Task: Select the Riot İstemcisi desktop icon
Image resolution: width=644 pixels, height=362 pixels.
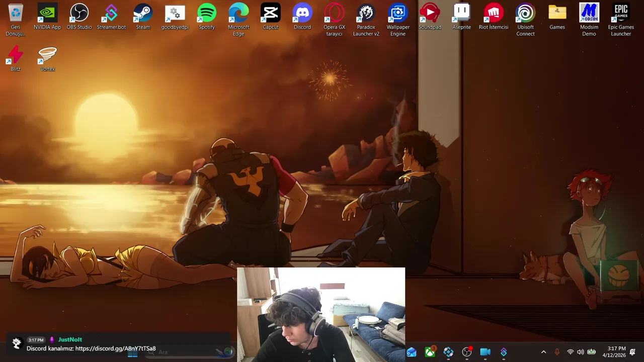Action: click(494, 17)
